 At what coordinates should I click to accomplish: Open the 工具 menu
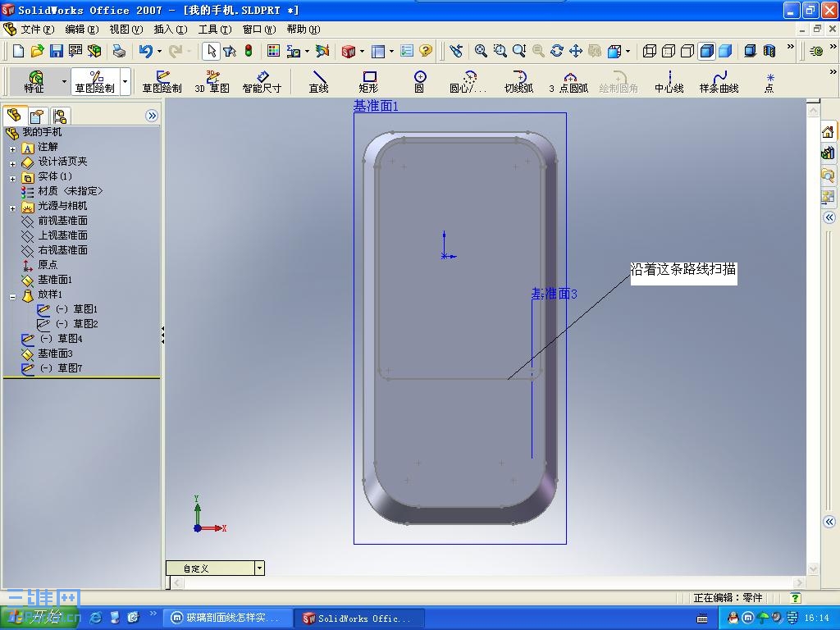tap(215, 30)
